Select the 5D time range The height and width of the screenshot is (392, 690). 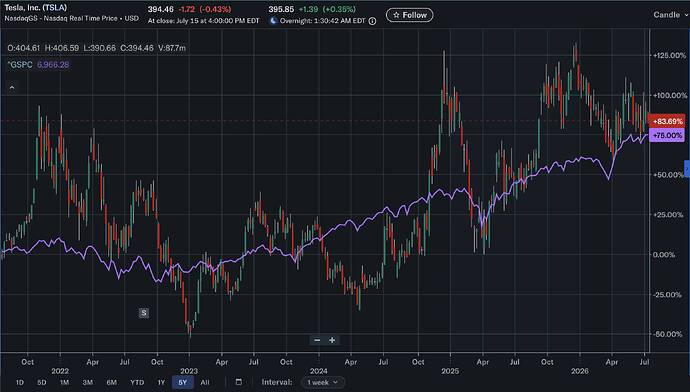[42, 382]
